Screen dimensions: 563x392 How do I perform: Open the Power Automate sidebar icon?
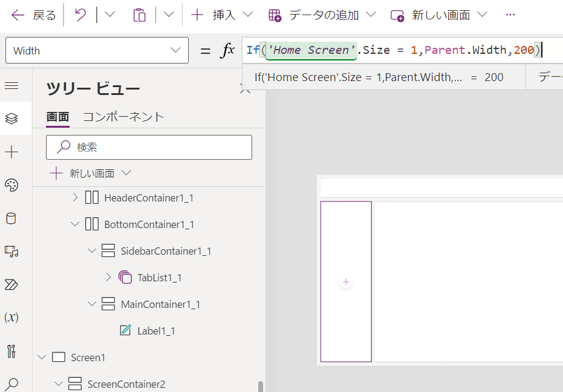(x=11, y=284)
